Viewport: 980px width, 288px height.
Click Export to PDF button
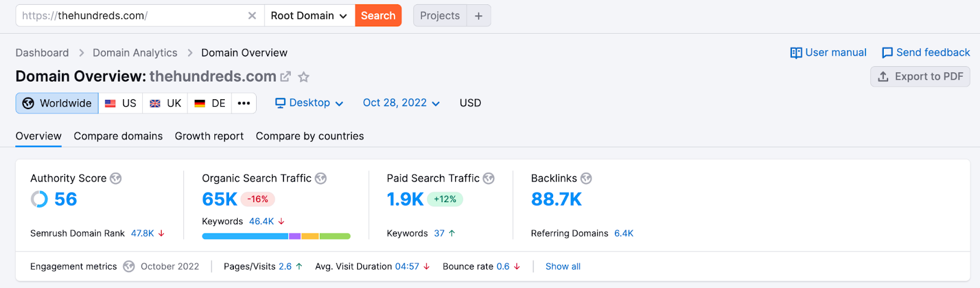(x=920, y=77)
